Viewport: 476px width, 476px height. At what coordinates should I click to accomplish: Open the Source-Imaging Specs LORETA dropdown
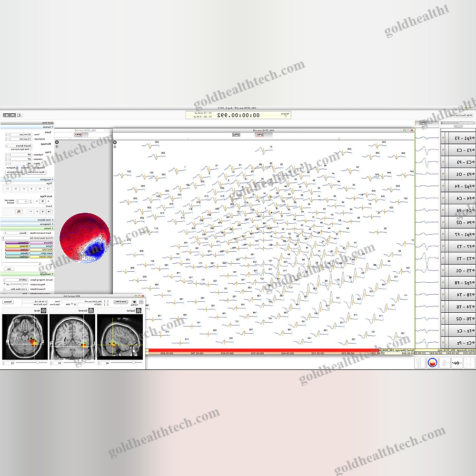[16, 280]
